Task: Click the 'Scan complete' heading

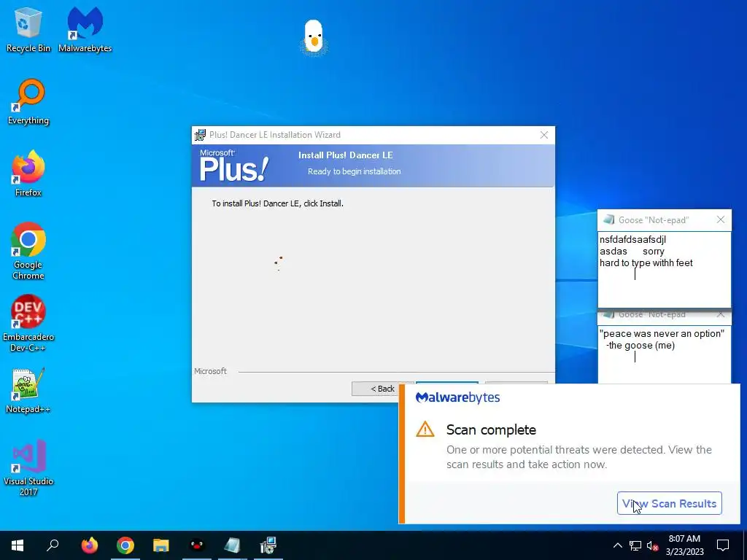Action: (x=491, y=429)
